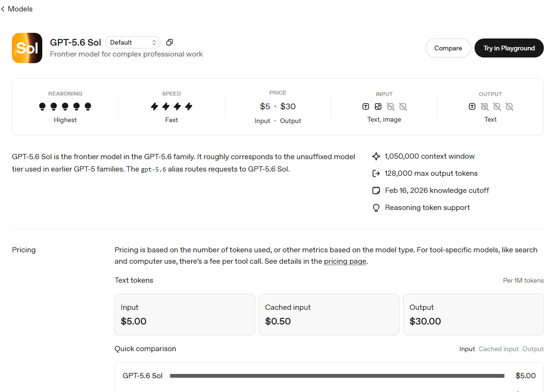The image size is (551, 392).
Task: Click the 'Quick comparison' heading
Action: [x=145, y=349]
